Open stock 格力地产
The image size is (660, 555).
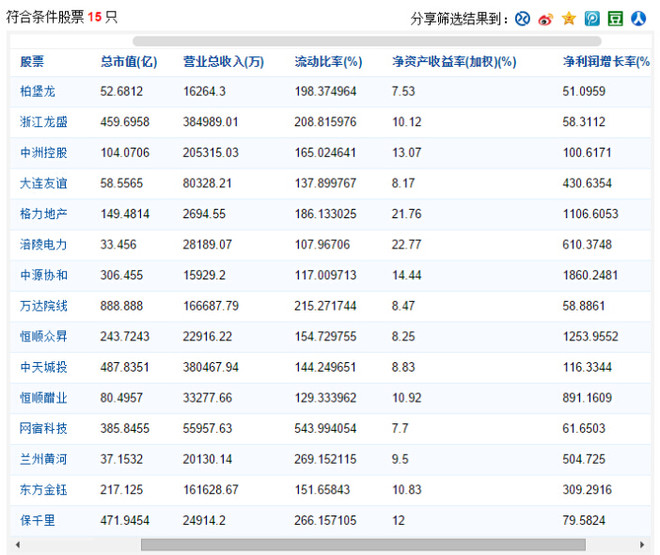(44, 214)
